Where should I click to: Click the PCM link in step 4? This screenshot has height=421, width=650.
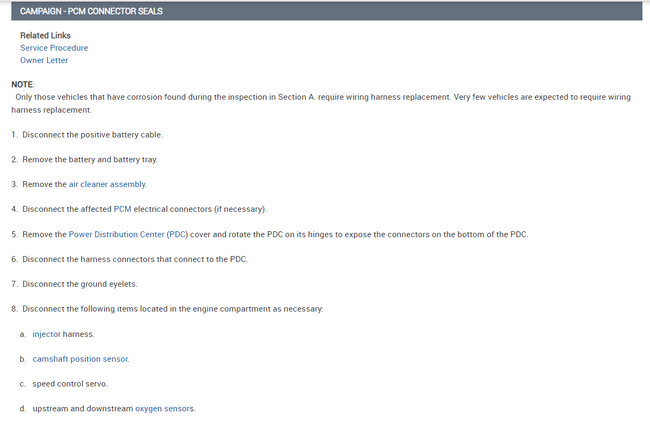tap(122, 209)
